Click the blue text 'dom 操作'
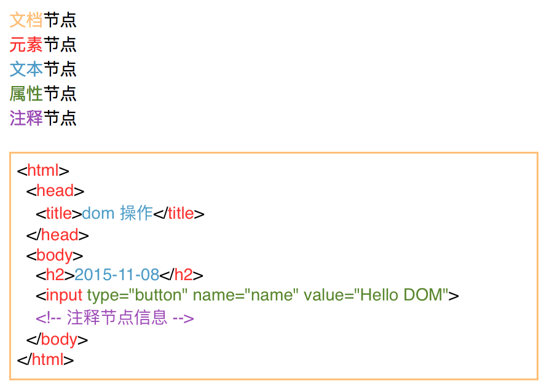552x392 pixels. coord(117,213)
